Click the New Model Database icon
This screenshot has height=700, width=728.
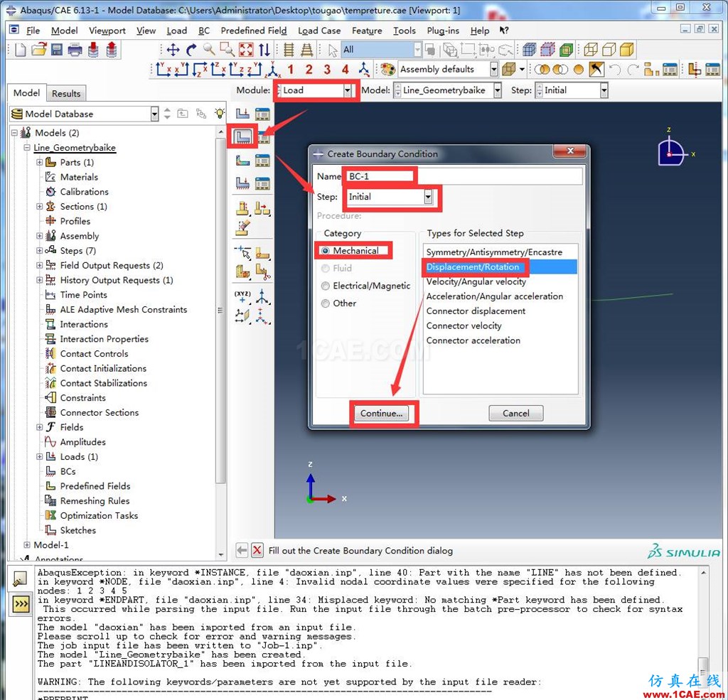(20, 50)
